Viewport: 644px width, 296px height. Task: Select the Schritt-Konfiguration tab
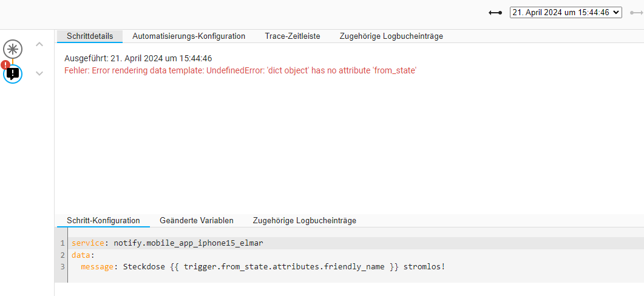[x=103, y=221]
